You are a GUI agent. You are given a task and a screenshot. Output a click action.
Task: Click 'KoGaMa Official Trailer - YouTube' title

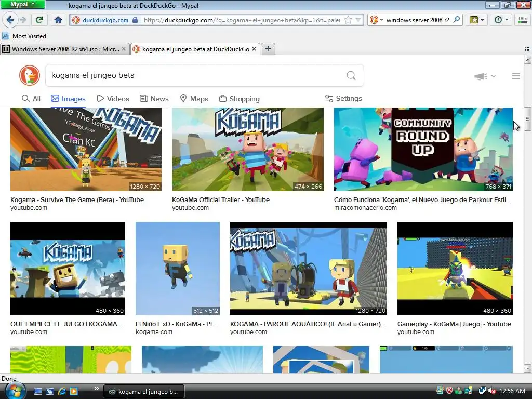tap(220, 200)
